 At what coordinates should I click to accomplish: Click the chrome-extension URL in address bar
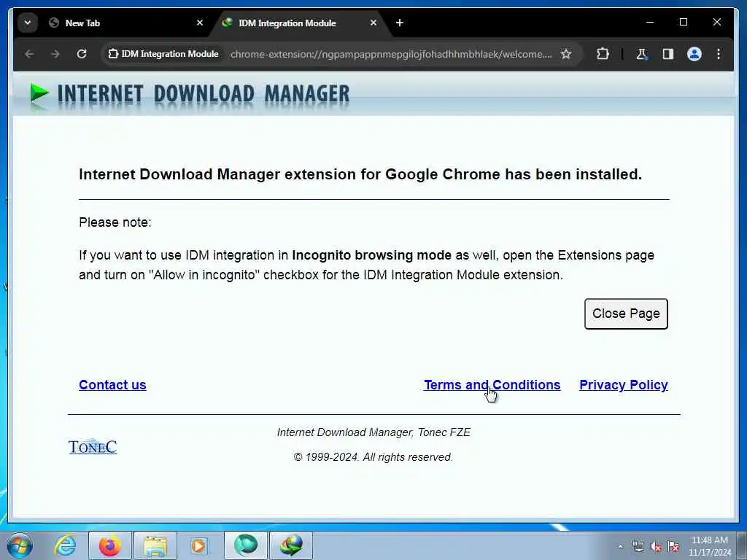[391, 54]
